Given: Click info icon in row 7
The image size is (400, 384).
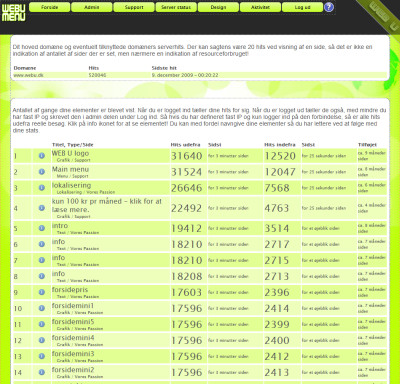Looking at the screenshot, I should click(x=42, y=260).
